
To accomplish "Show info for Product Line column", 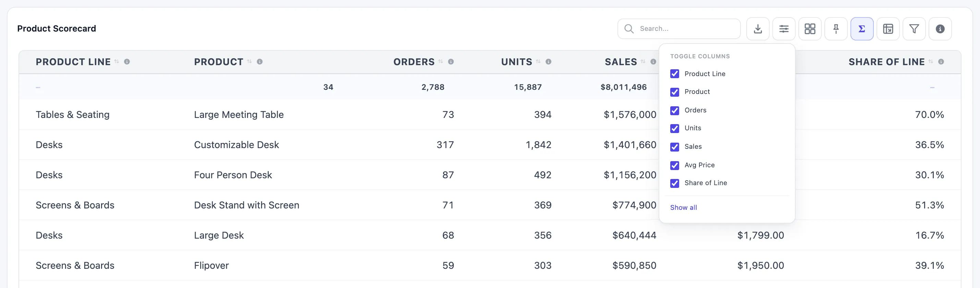I will click(127, 62).
